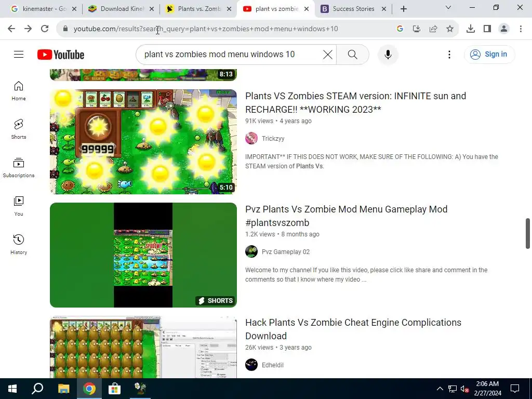
Task: Open Chrome downloads
Action: (x=471, y=29)
